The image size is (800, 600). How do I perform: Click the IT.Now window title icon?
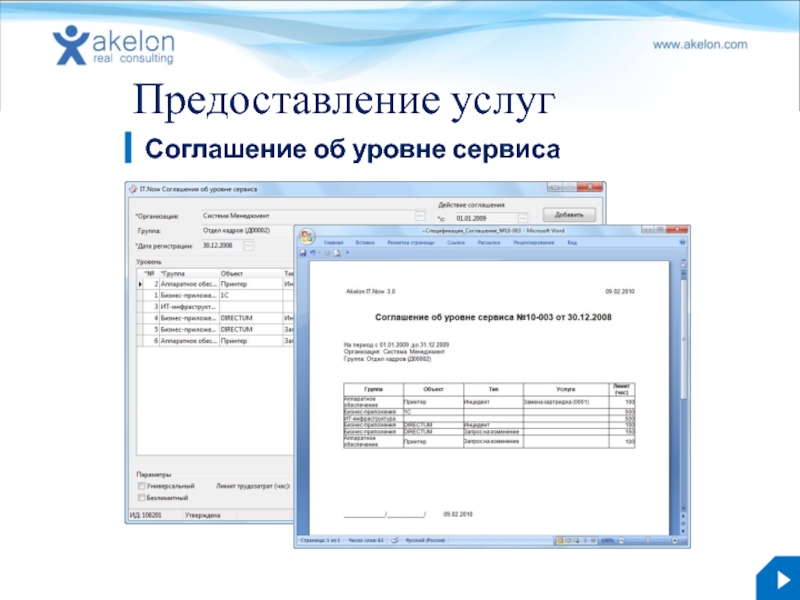[133, 189]
